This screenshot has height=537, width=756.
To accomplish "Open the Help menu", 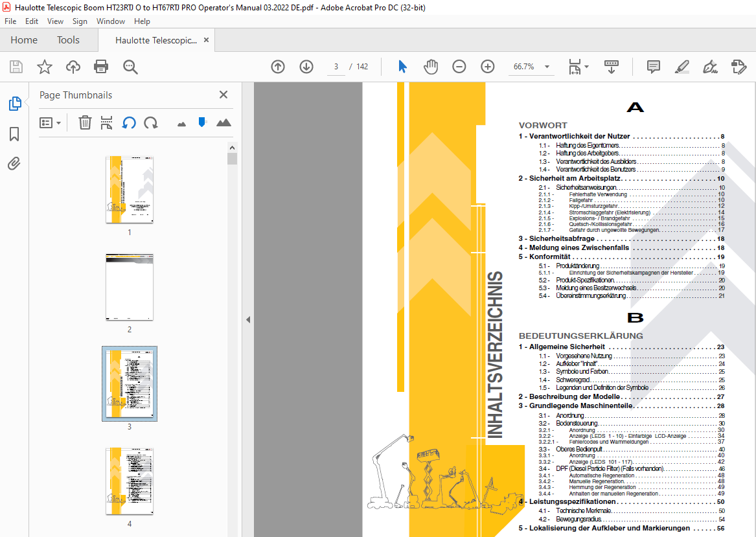I will click(x=142, y=21).
